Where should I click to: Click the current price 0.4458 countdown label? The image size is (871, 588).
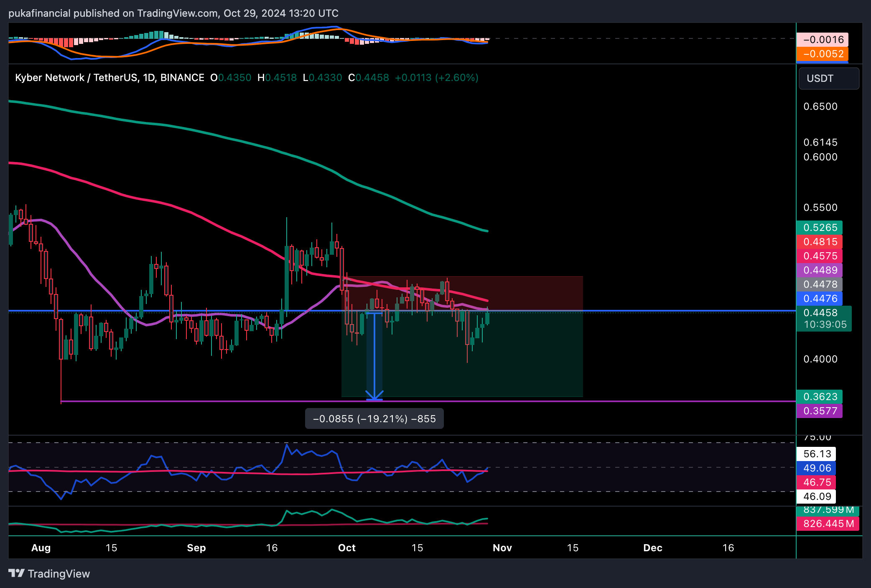point(823,318)
